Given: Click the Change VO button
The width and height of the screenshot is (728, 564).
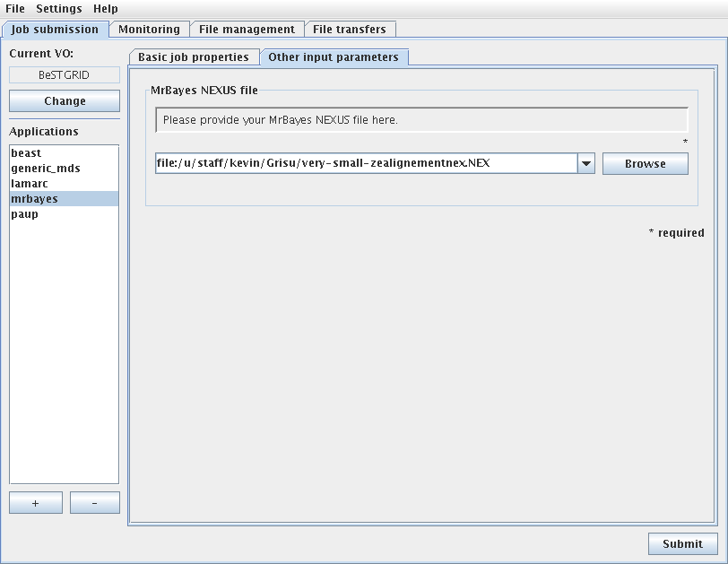Looking at the screenshot, I should [x=65, y=101].
